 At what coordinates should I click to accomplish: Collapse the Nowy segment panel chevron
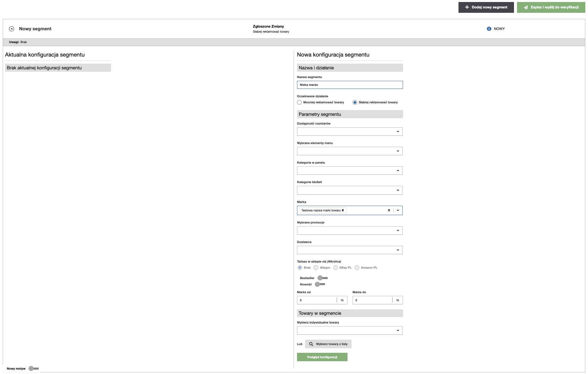coord(12,29)
